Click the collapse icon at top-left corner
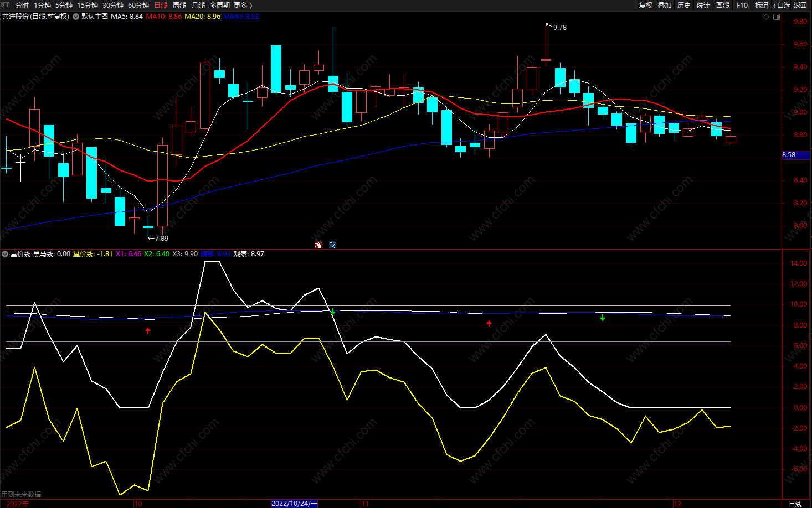Screen dimensions: 812x508 click(6, 5)
